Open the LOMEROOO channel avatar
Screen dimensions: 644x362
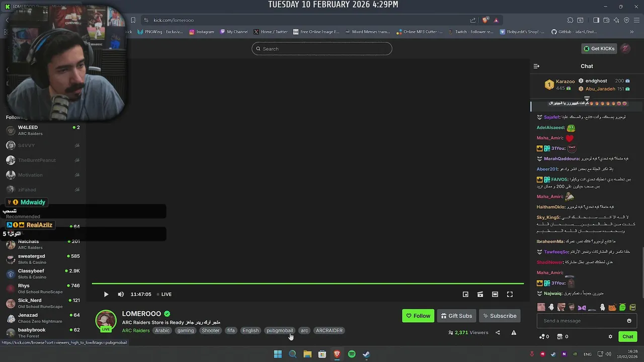coord(106,321)
